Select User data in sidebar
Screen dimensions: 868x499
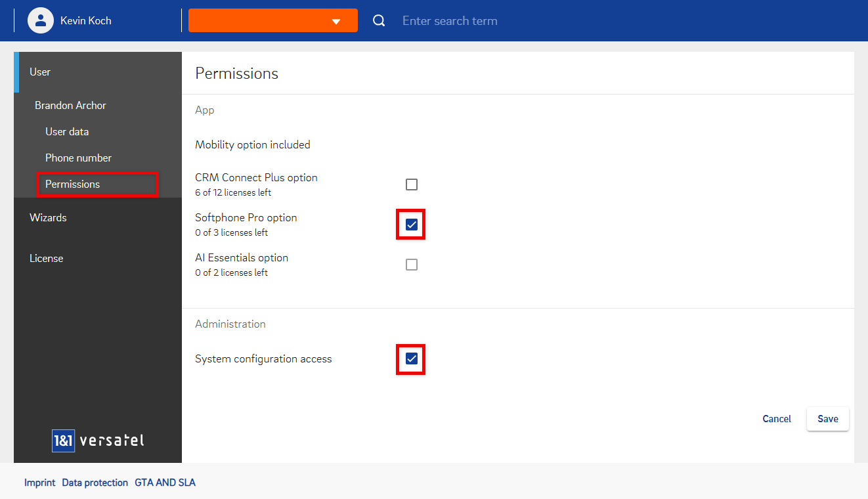67,131
